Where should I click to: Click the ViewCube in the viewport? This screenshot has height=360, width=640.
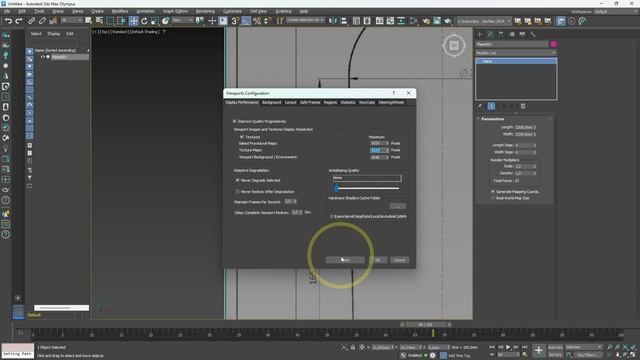coord(454,45)
